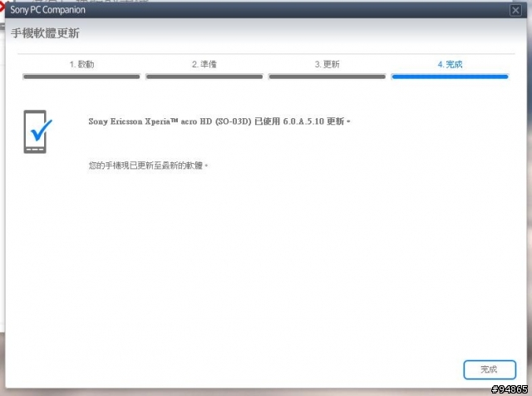Click the gray progress bar under 啟動
This screenshot has width=532, height=396.
tap(81, 77)
